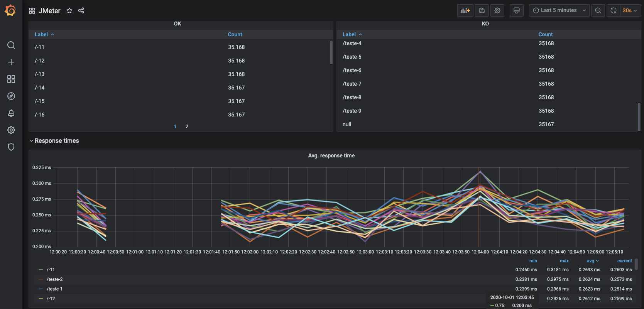Open Alerting bell icon

(x=11, y=113)
